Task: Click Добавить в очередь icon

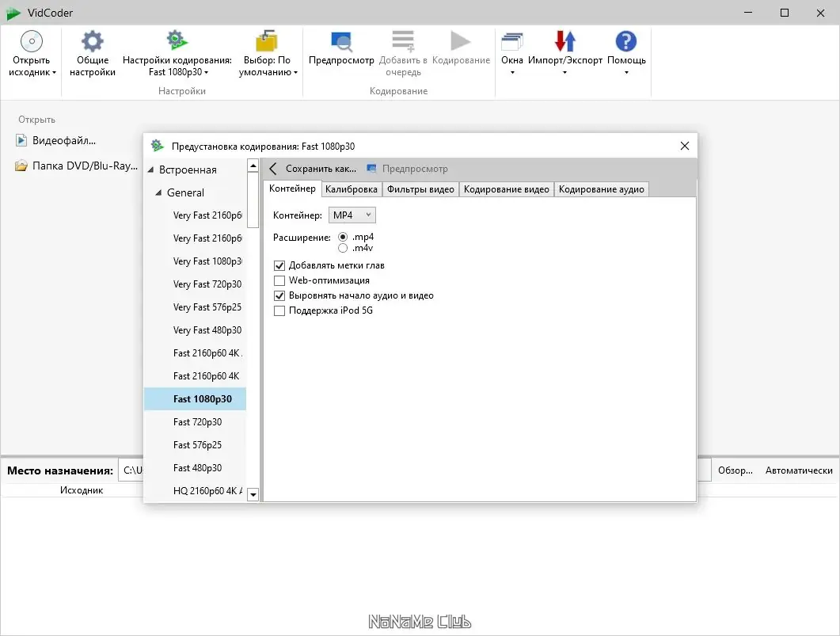Action: coord(403,41)
